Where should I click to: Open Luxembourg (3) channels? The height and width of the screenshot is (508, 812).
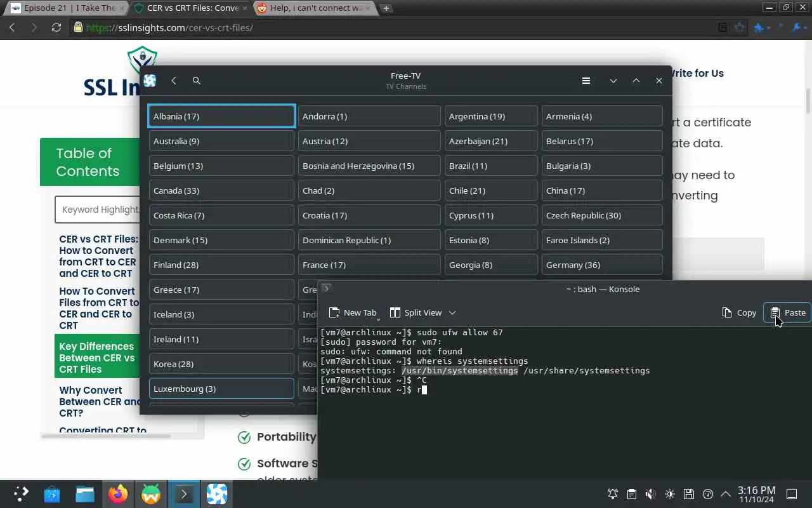pos(221,389)
